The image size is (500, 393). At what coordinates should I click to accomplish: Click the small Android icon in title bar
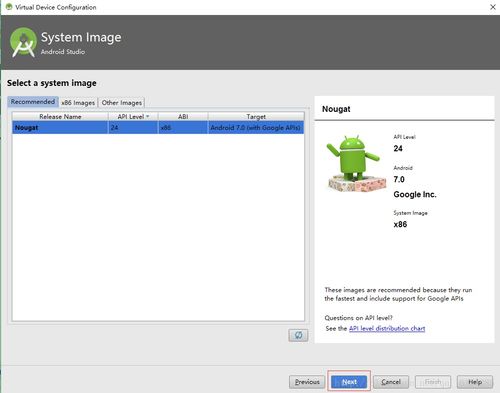(9, 7)
